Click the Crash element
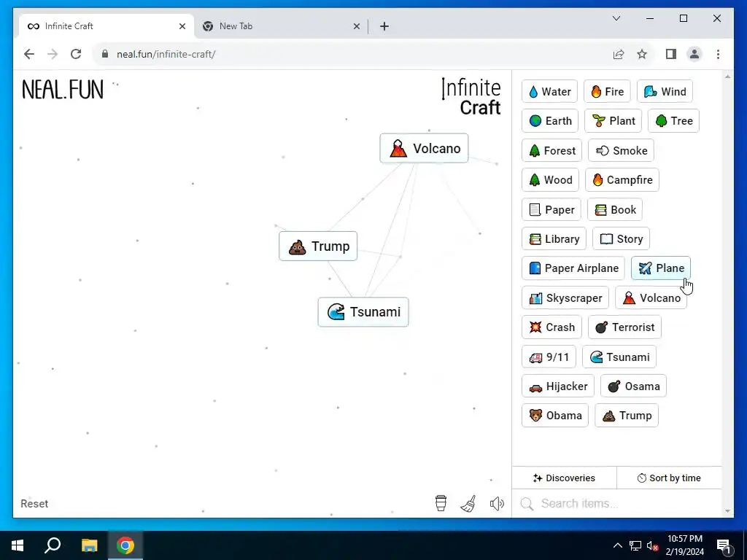The height and width of the screenshot is (560, 747). click(x=551, y=327)
